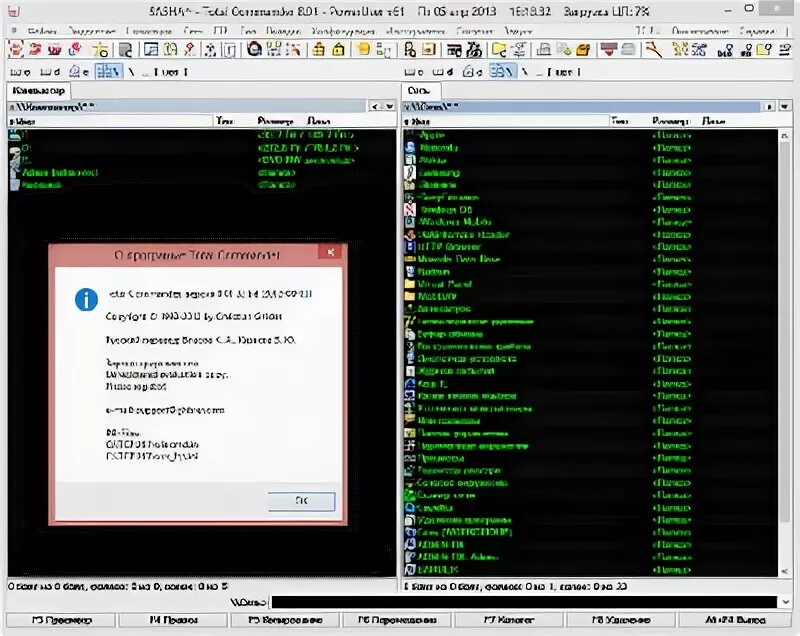Open the Справка menu at the far right

click(757, 31)
